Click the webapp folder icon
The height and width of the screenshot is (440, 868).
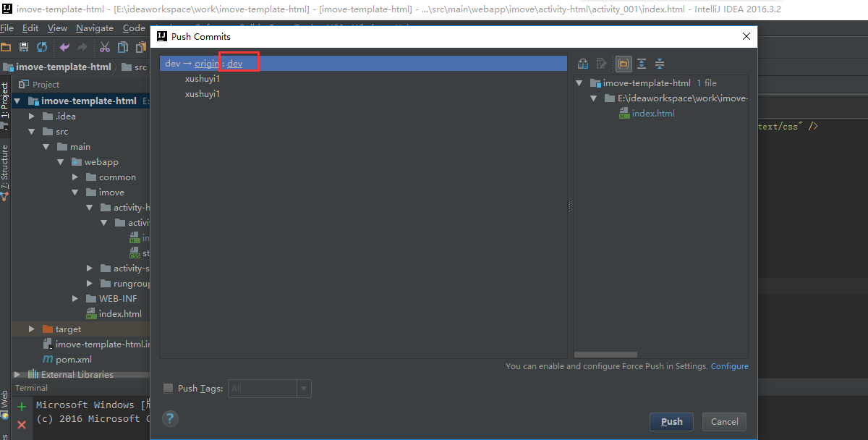[77, 162]
